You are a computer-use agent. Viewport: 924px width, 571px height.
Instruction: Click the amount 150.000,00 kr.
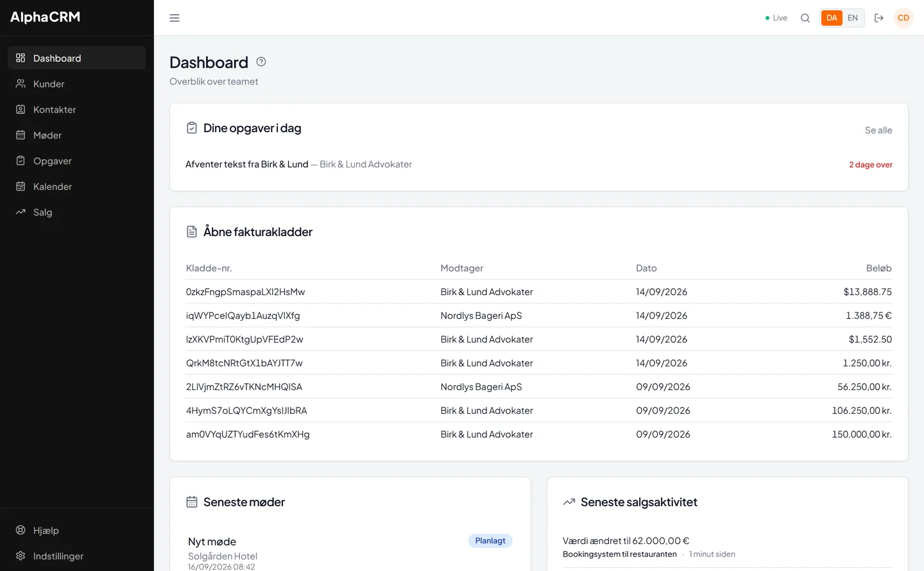[862, 434]
